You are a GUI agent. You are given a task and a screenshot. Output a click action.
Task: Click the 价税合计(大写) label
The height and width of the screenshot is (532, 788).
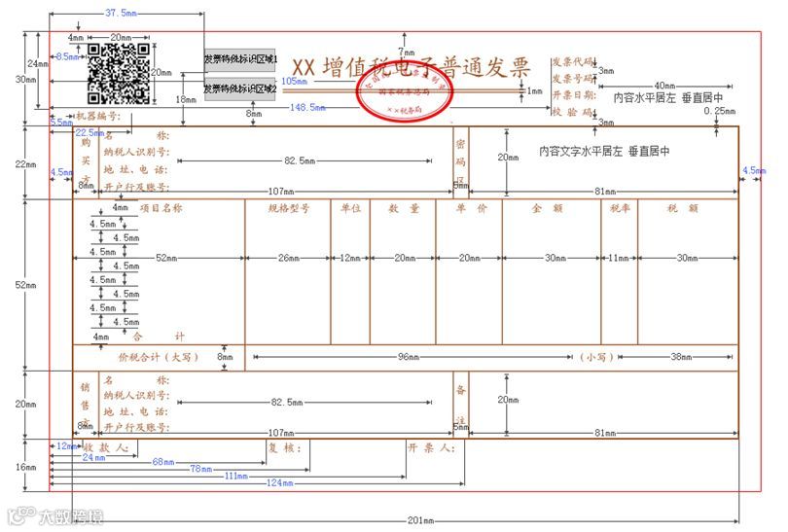(x=159, y=357)
